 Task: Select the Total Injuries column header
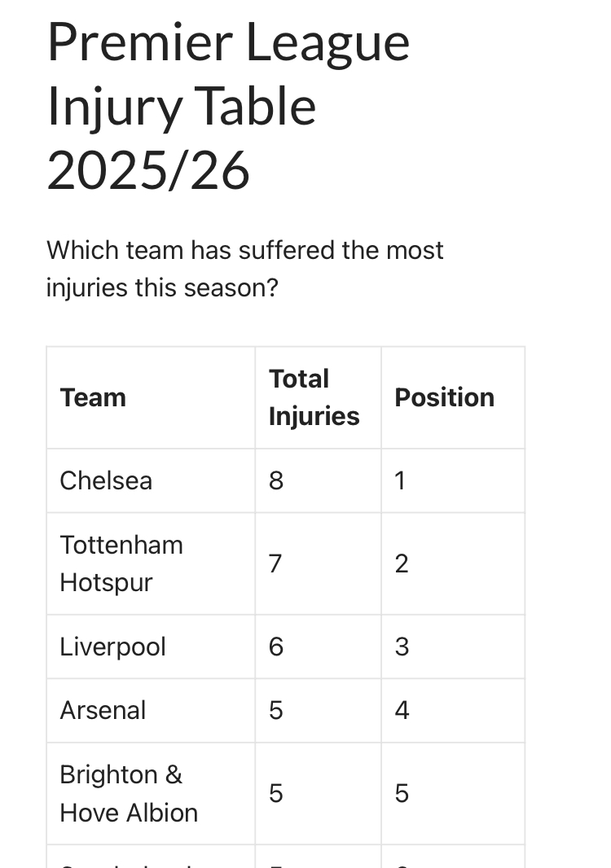(x=314, y=397)
